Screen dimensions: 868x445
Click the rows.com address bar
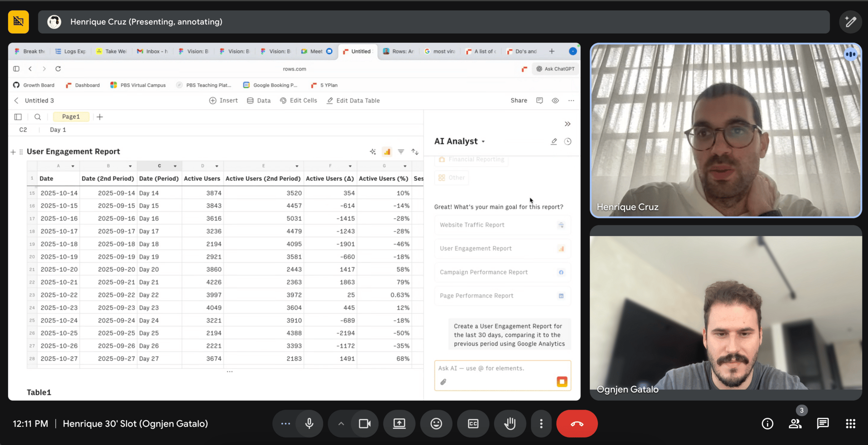click(294, 69)
